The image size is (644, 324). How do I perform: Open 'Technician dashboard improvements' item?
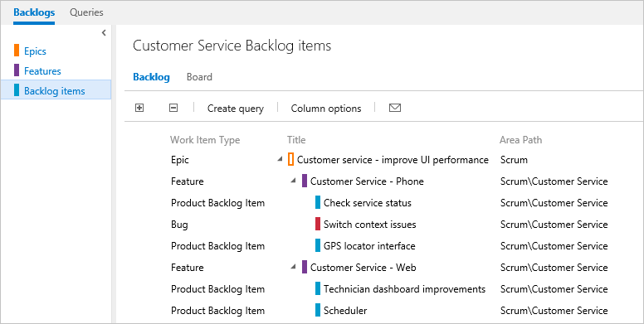[x=404, y=288]
